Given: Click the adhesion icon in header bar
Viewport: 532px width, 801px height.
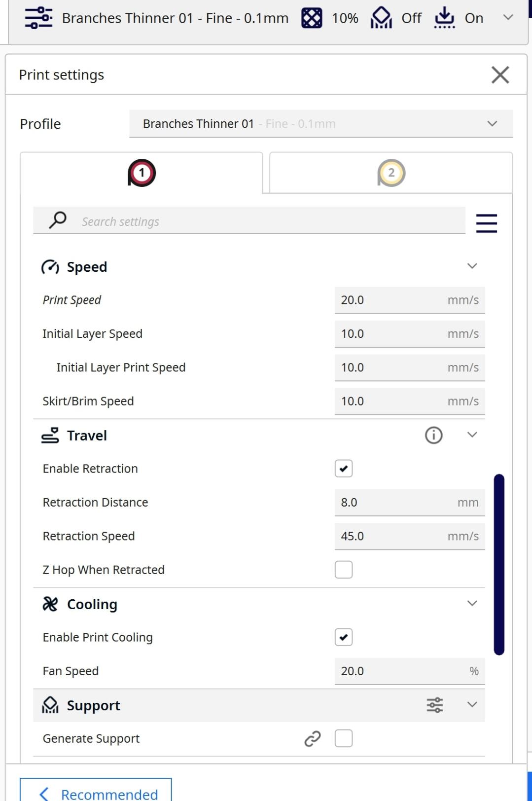Looking at the screenshot, I should tap(444, 18).
